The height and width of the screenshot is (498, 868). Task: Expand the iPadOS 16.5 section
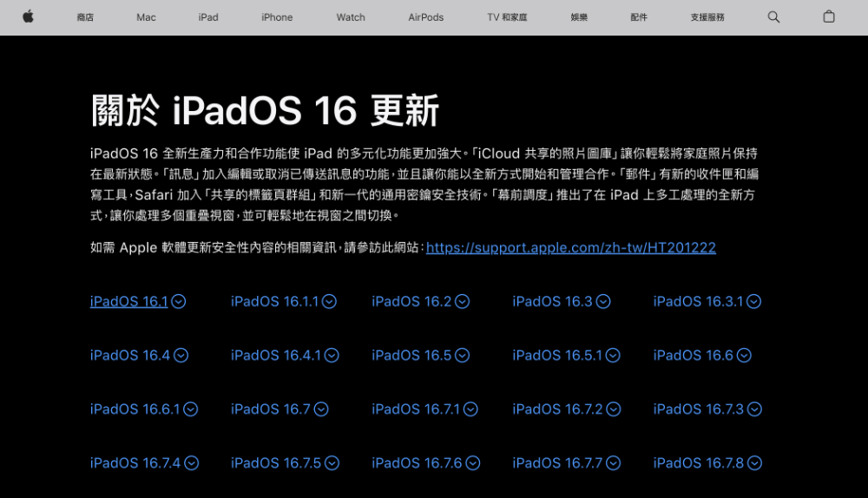pyautogui.click(x=421, y=355)
